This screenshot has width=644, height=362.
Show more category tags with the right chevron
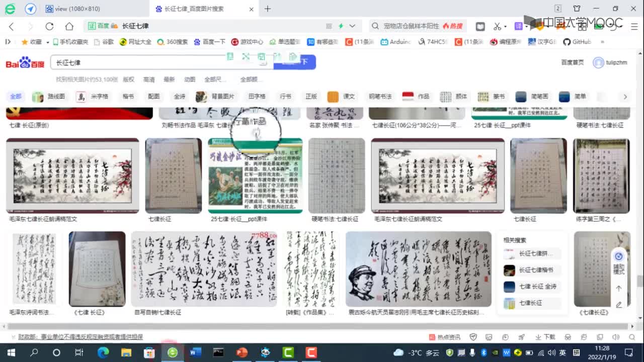click(x=625, y=97)
